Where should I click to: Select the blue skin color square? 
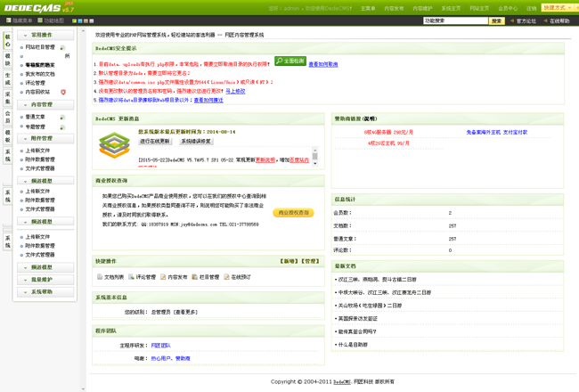coord(80,20)
